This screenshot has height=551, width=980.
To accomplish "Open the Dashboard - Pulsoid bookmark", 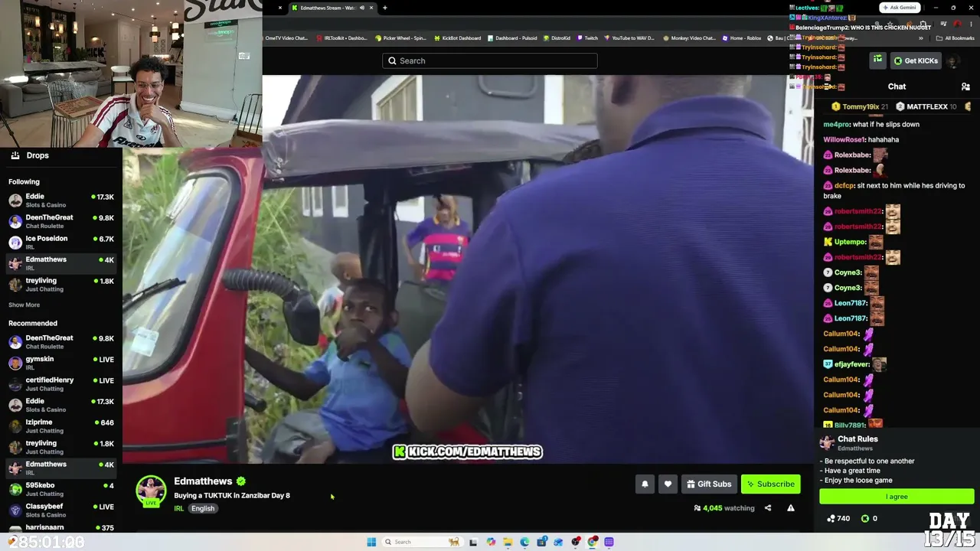I will tap(512, 37).
